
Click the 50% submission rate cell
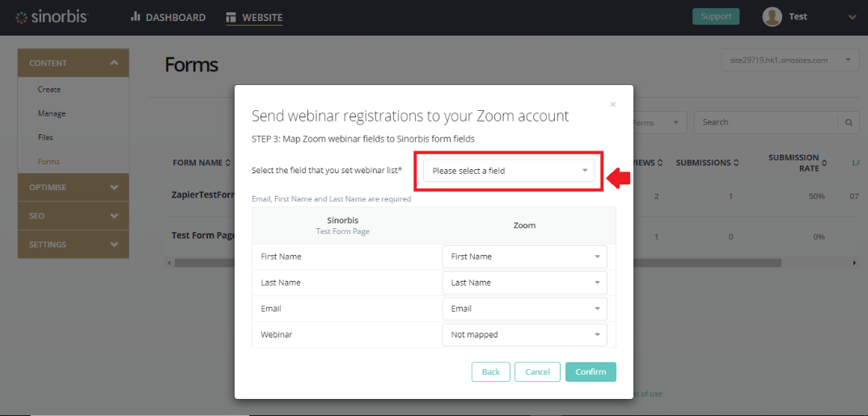(x=816, y=196)
